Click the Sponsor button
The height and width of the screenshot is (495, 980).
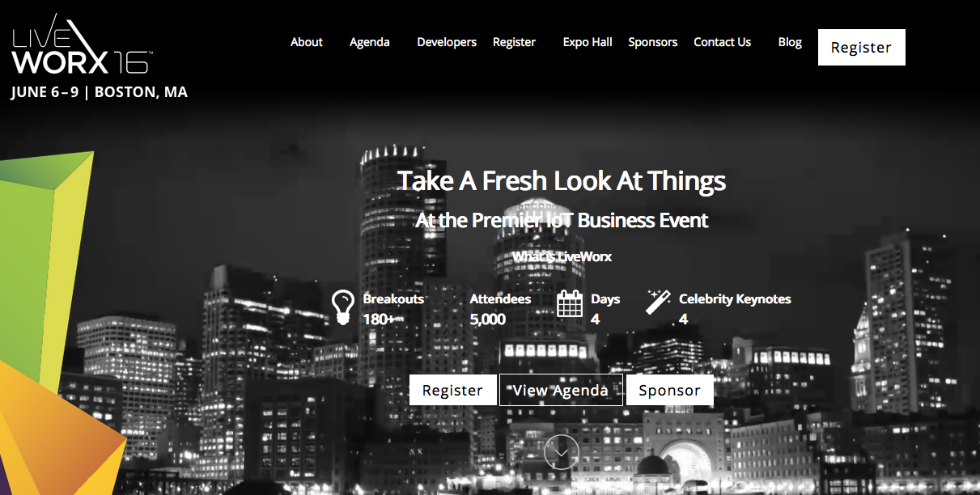pos(670,390)
